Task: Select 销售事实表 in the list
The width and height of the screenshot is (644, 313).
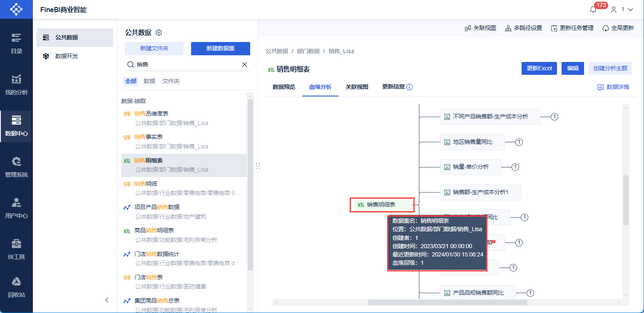Action: (x=184, y=141)
